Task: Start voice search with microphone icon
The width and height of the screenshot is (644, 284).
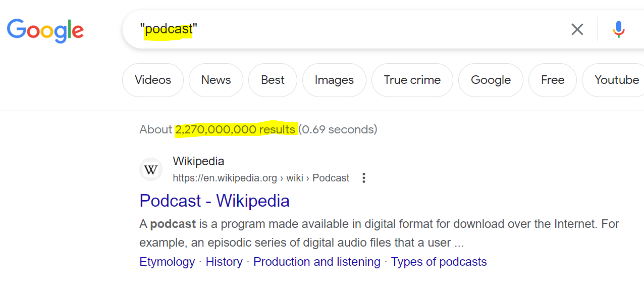Action: coord(619,29)
